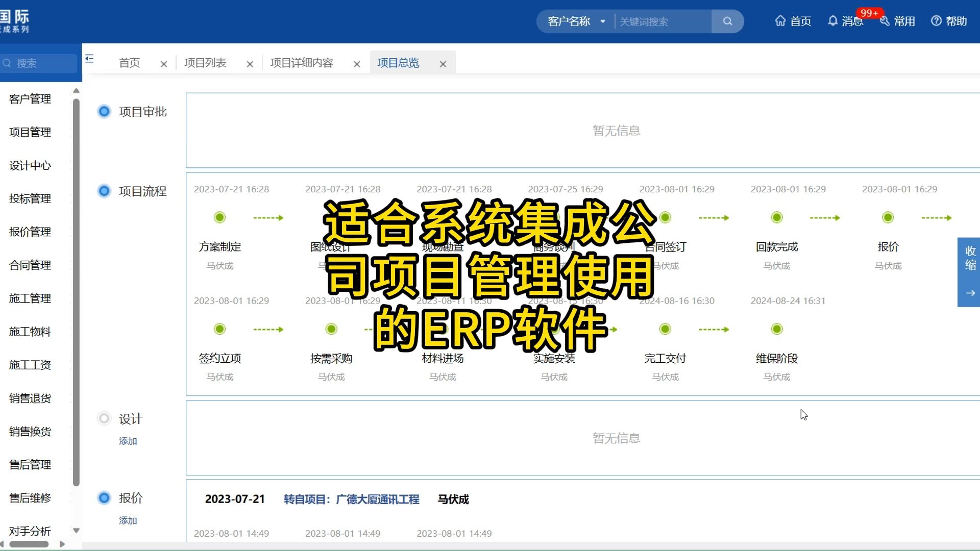The image size is (980, 551).
Task: Switch to the 项目列表 tab
Action: [205, 63]
